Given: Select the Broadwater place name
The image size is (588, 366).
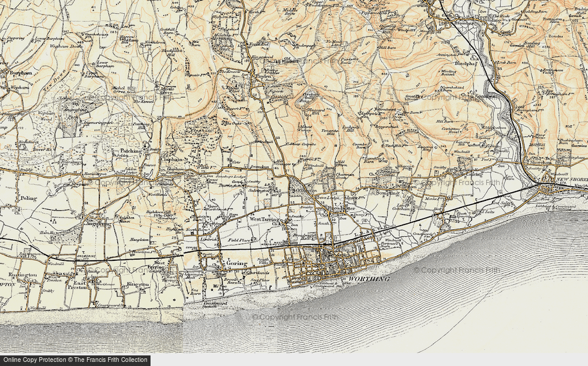Looking at the screenshot, I should (x=342, y=208).
